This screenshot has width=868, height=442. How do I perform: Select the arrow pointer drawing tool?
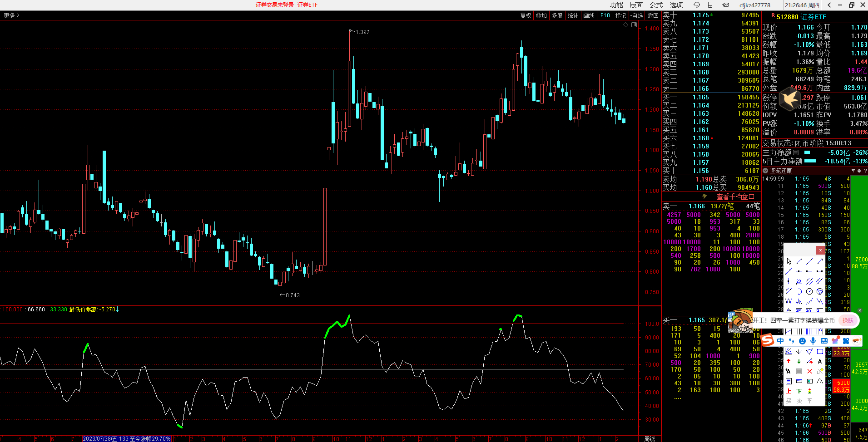789,261
